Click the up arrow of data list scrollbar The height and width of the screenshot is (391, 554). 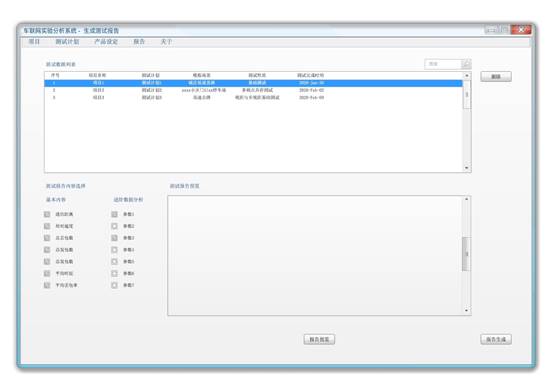tap(467, 76)
